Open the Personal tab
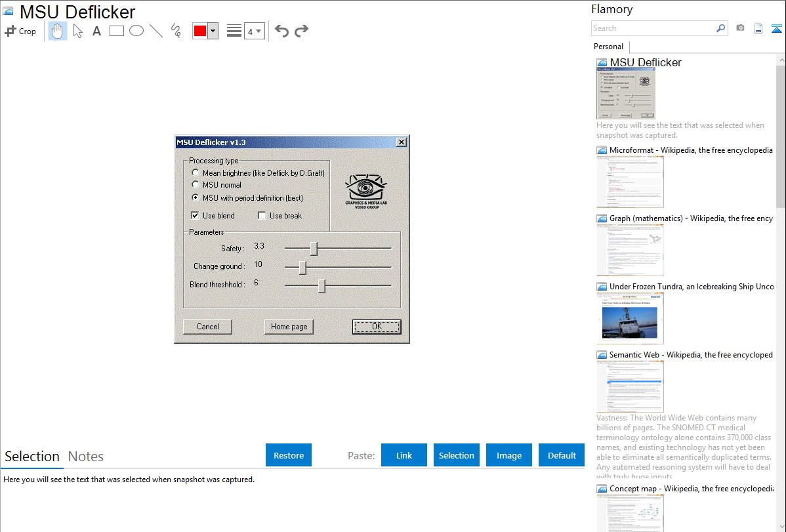The image size is (786, 532). tap(608, 47)
